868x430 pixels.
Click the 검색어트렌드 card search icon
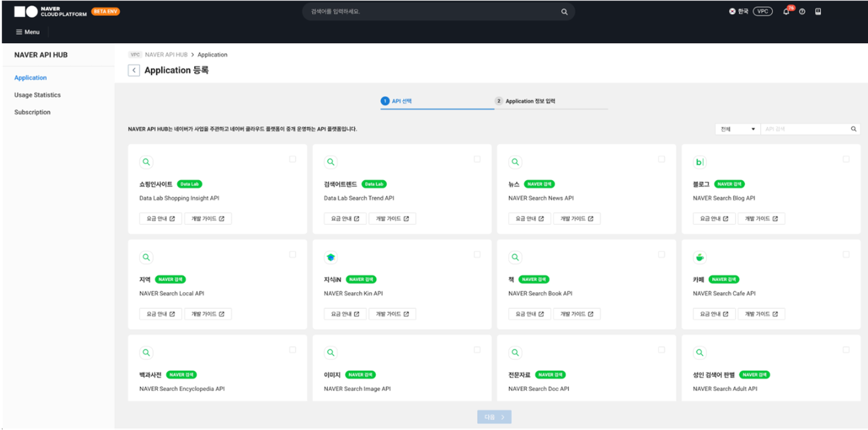[x=331, y=162]
